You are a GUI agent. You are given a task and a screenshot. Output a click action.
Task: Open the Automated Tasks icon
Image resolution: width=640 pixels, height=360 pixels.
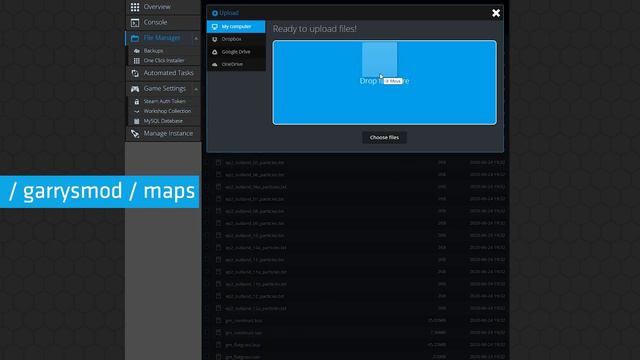click(x=135, y=73)
